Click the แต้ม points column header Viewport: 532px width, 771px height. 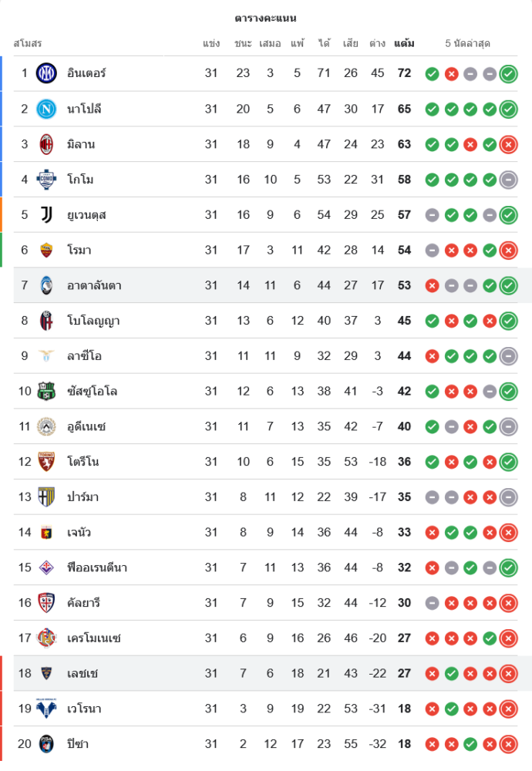click(404, 43)
